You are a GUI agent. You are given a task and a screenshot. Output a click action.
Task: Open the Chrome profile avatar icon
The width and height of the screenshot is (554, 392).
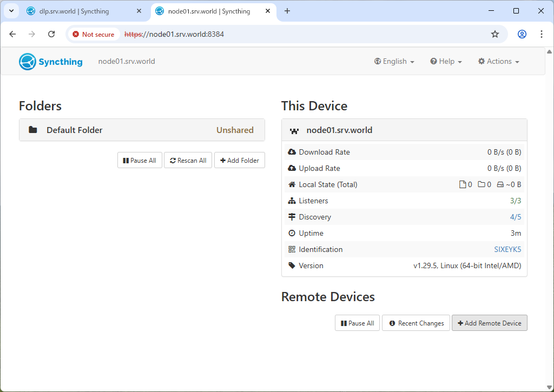tap(522, 34)
